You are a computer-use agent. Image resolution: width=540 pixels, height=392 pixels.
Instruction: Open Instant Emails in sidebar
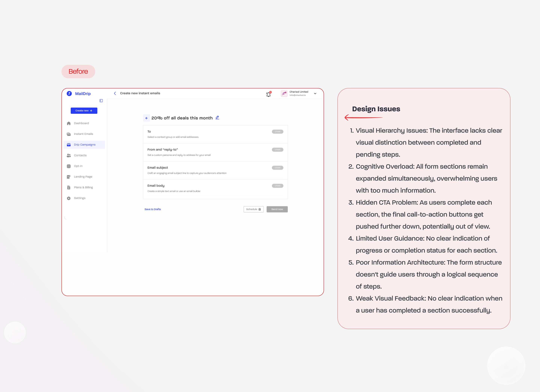(x=83, y=134)
